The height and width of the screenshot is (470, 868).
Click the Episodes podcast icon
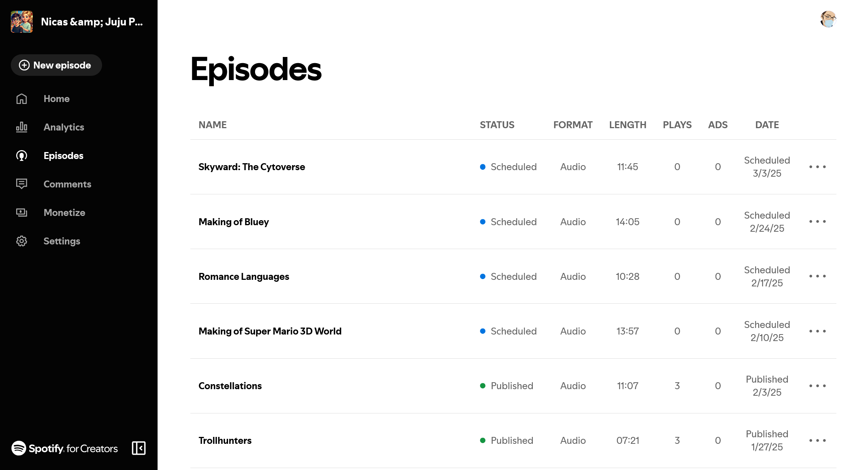pos(22,156)
